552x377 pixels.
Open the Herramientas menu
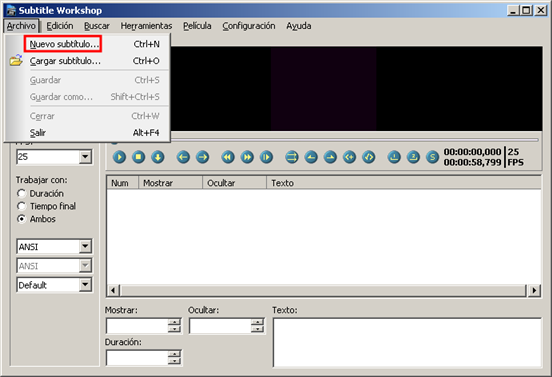pyautogui.click(x=146, y=26)
